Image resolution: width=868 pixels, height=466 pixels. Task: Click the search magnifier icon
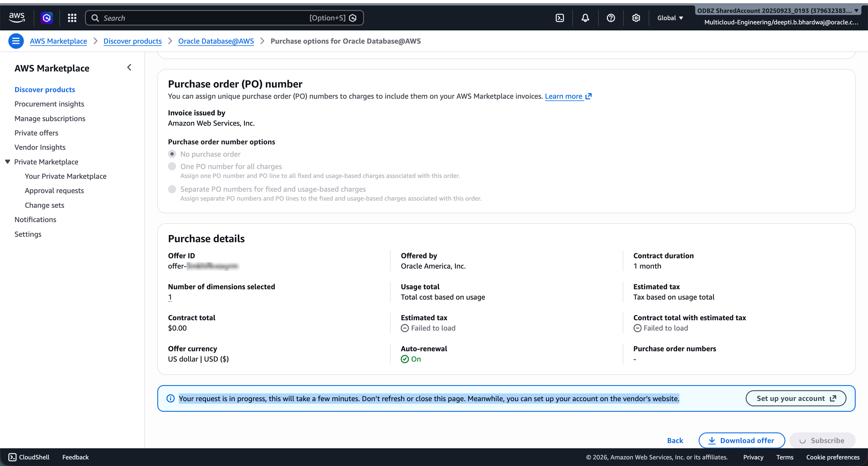click(x=95, y=18)
